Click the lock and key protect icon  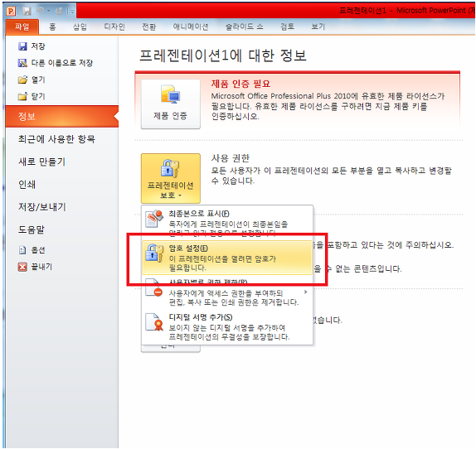tap(170, 168)
